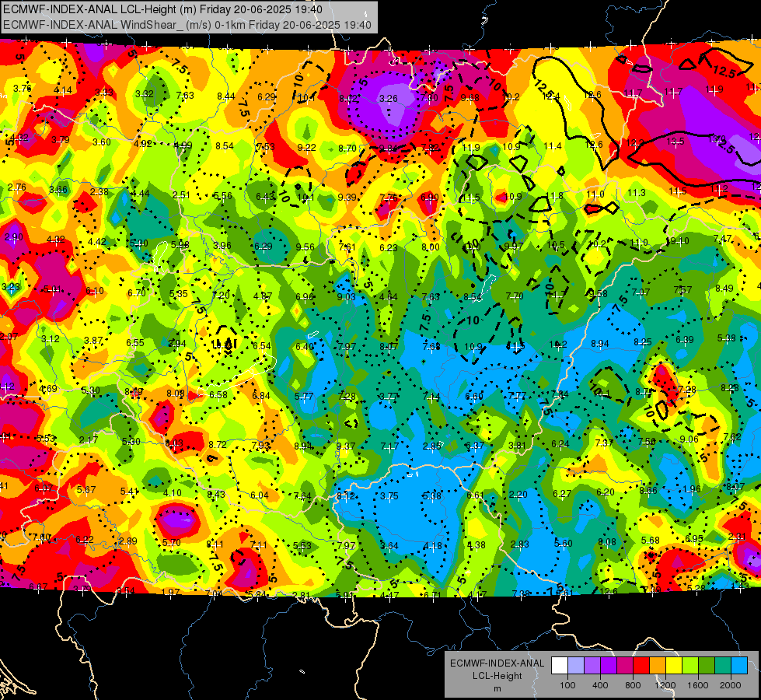Click the map value "3.76"
This screenshot has width=761, height=700.
tap(23, 89)
